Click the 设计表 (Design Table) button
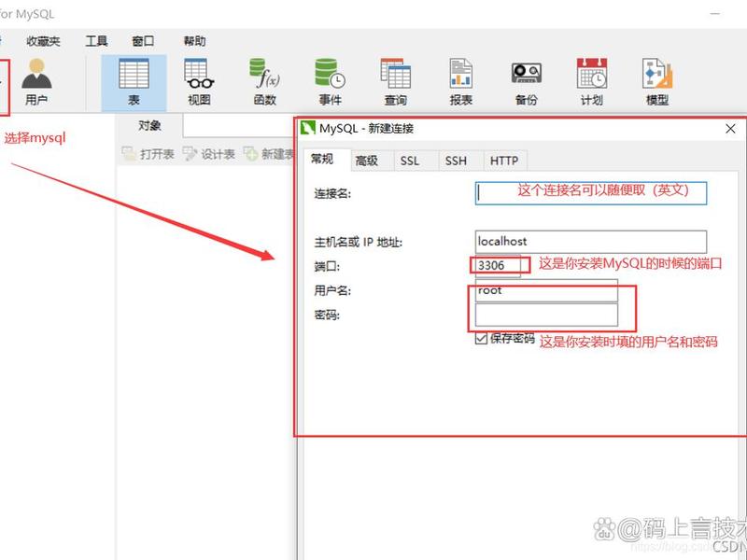 click(x=209, y=154)
